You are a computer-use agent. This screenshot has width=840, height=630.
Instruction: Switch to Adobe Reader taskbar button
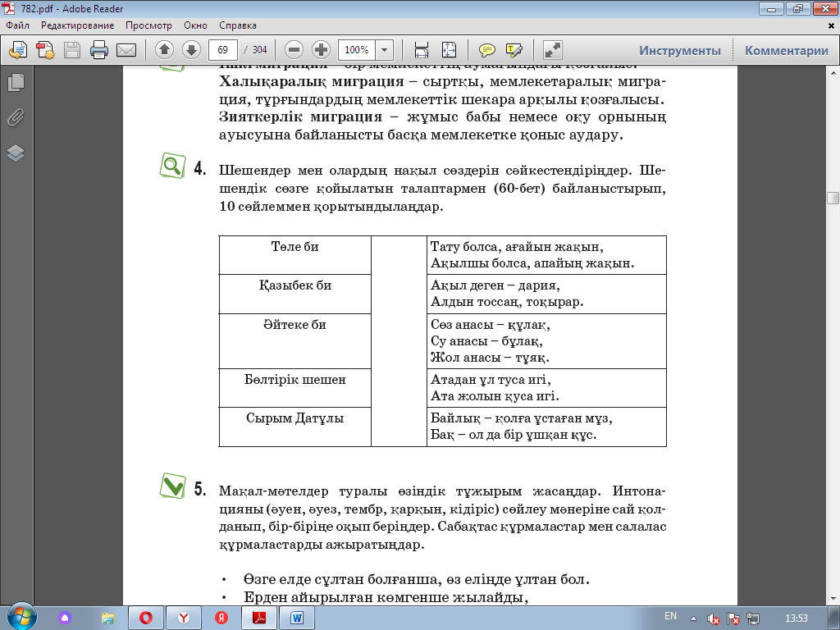(x=259, y=619)
